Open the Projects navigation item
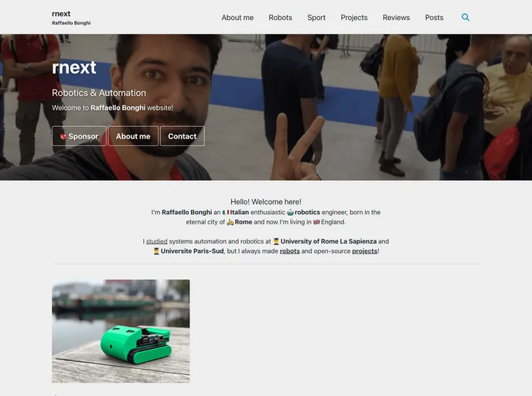The width and height of the screenshot is (532, 396). coord(354,17)
